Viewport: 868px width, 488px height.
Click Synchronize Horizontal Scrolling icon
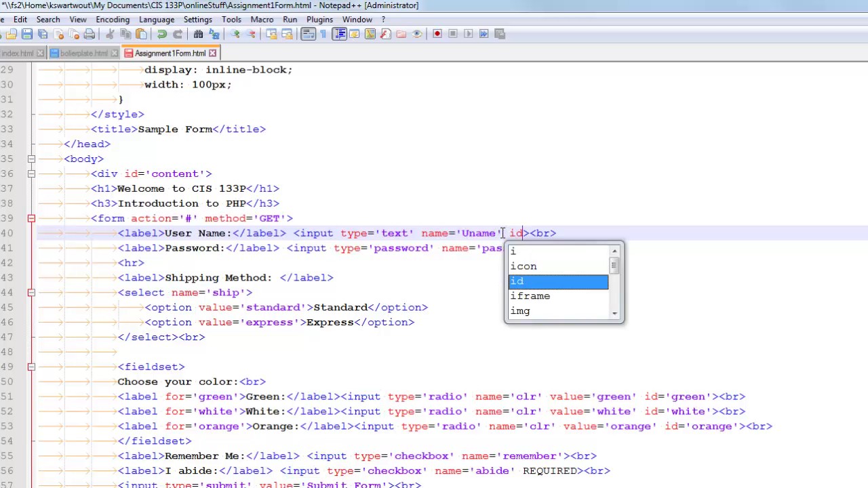[x=287, y=34]
